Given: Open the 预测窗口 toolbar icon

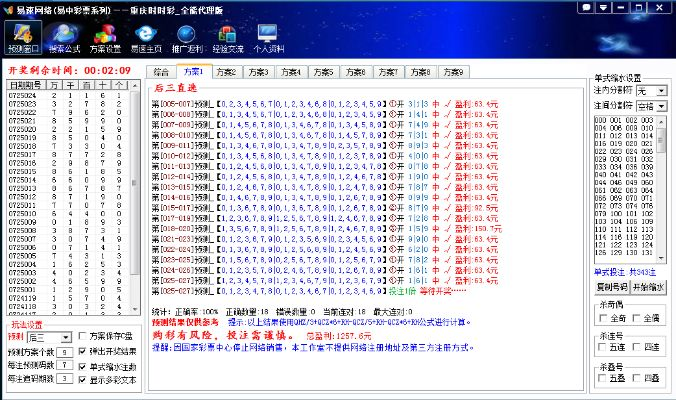Looking at the screenshot, I should [x=23, y=38].
